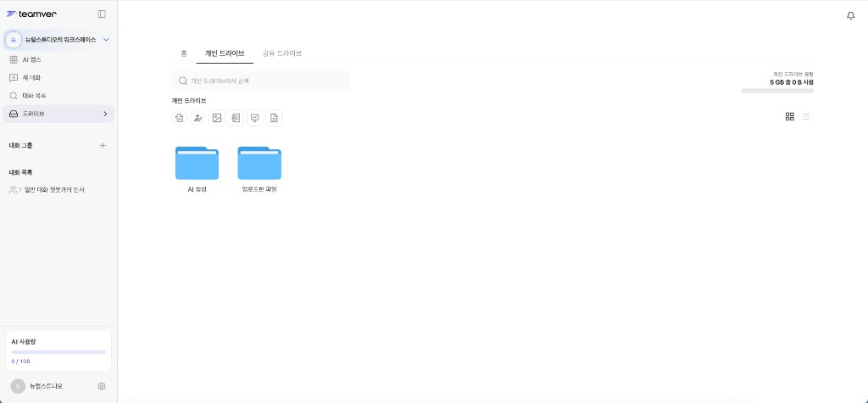The image size is (868, 403).
Task: Click the workspace avatar badge
Action: (14, 40)
